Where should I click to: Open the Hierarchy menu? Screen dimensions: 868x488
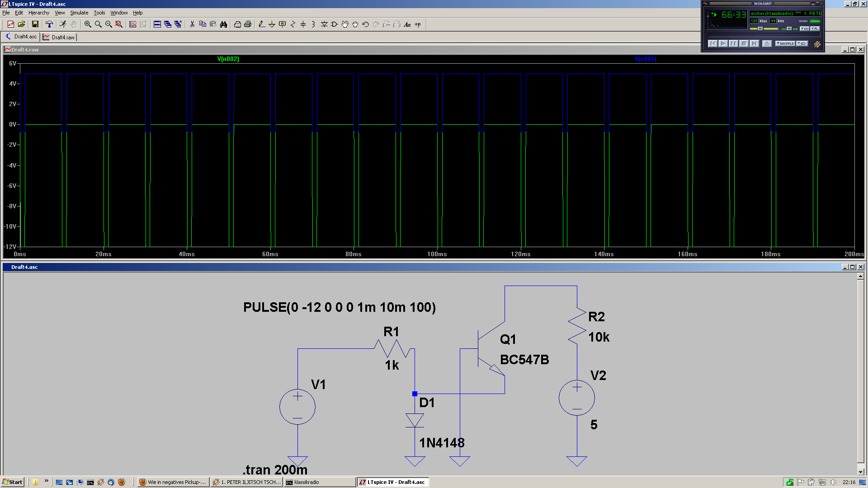tap(39, 13)
